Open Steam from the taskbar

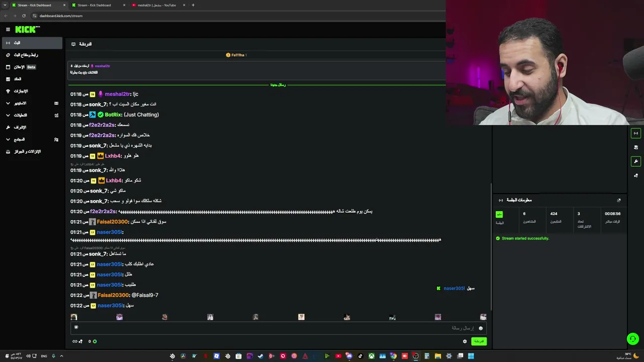point(261,356)
